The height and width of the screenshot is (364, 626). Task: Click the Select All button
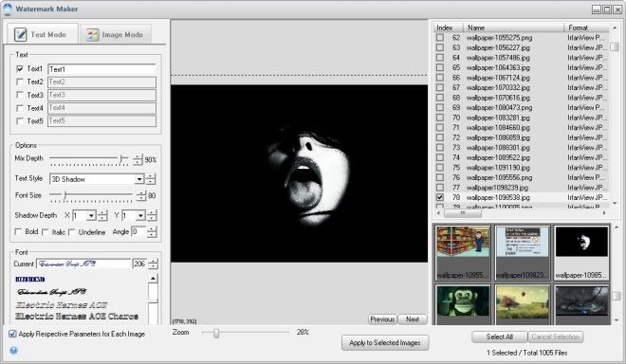500,337
